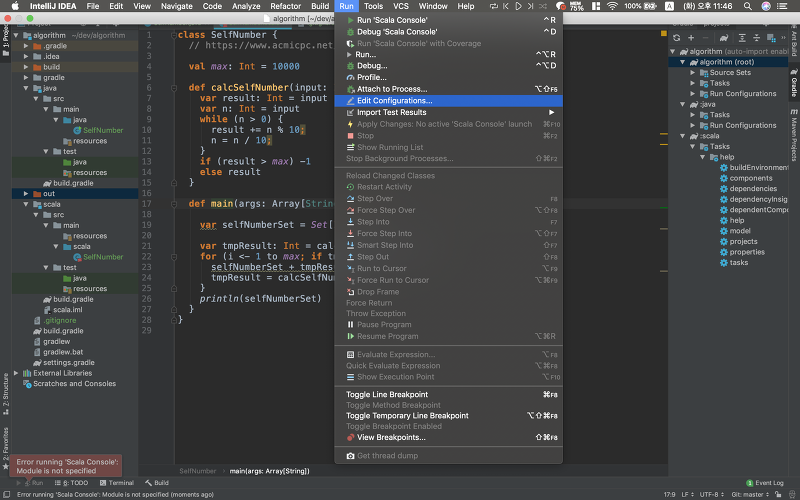Click the UTF-8 encoding selector
Screen dimensions: 800x500
point(712,494)
